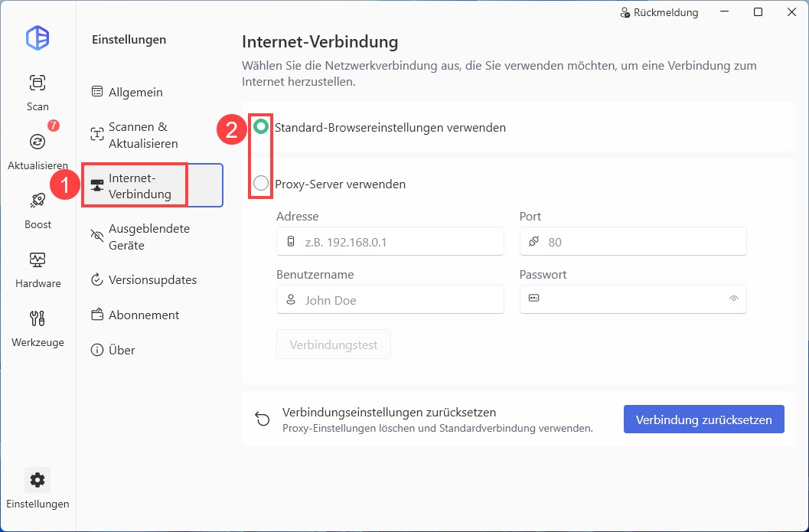
Task: Click the Proxy-Server verwenden label
Action: (340, 184)
